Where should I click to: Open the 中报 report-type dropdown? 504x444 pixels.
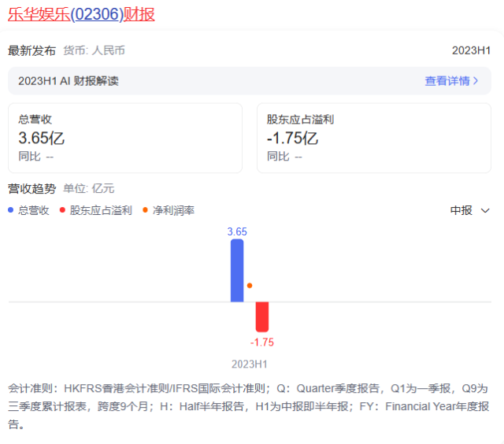pyautogui.click(x=469, y=210)
